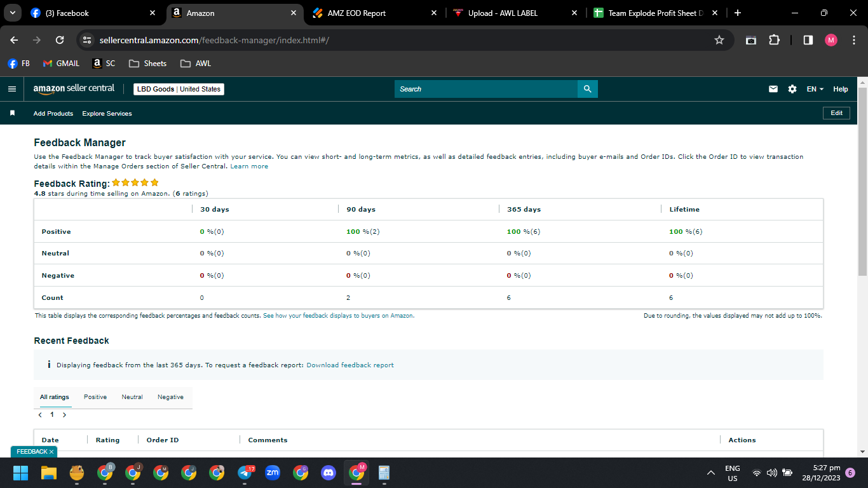Click the screenshot camera icon in toolbar
The width and height of the screenshot is (868, 488).
pyautogui.click(x=750, y=40)
